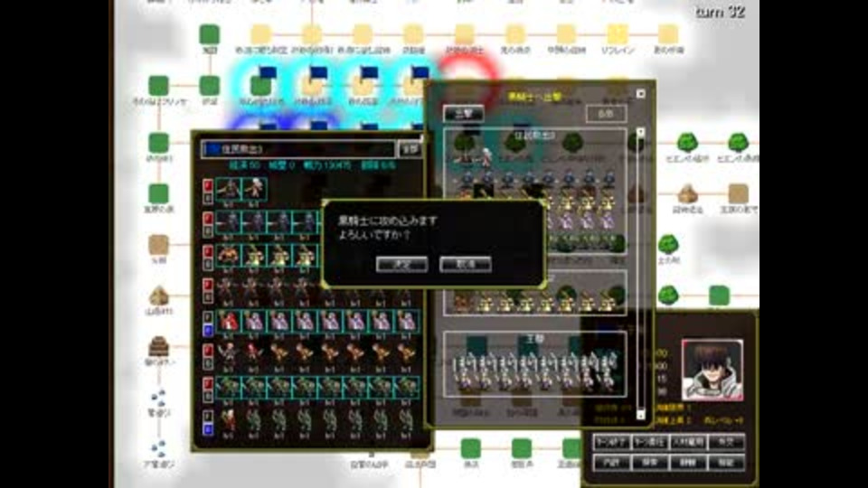
Task: Select the red-caped leader in the bottom troop row
Action: coord(229,420)
